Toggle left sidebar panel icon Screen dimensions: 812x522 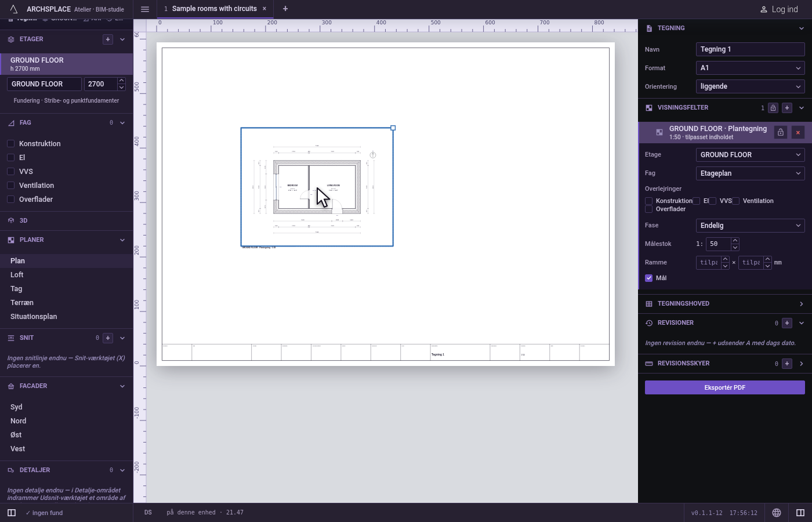[12, 513]
